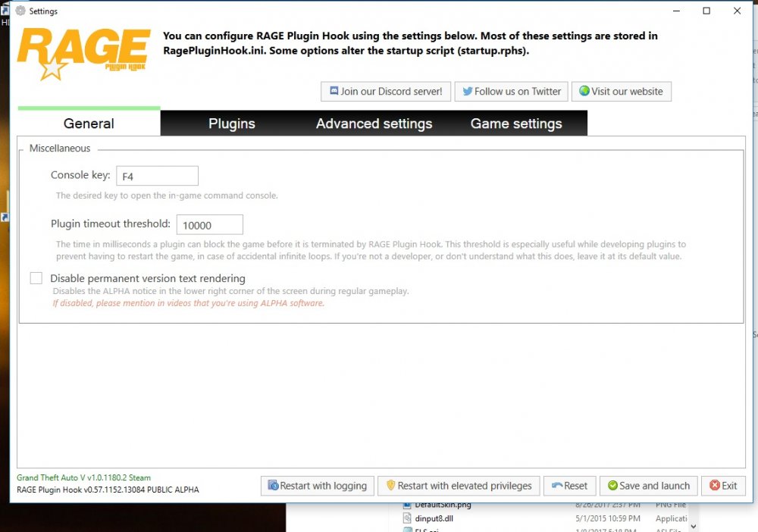Exit the settings window
This screenshot has height=532, width=758.
tap(723, 486)
